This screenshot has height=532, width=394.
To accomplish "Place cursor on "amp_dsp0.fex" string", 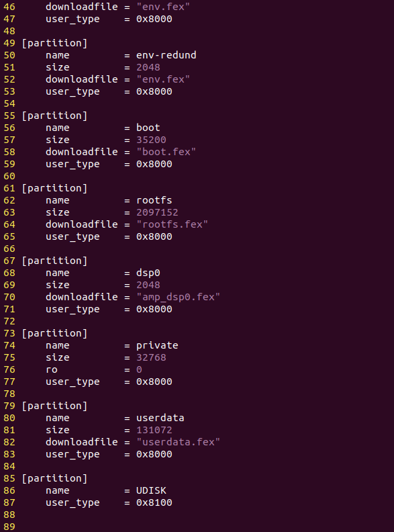I will 178,297.
